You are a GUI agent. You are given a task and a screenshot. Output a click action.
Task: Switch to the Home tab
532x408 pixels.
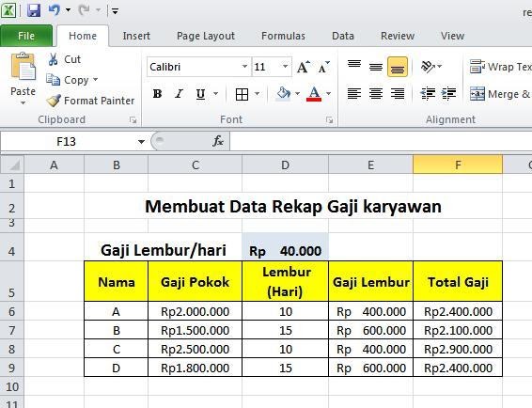tap(83, 36)
